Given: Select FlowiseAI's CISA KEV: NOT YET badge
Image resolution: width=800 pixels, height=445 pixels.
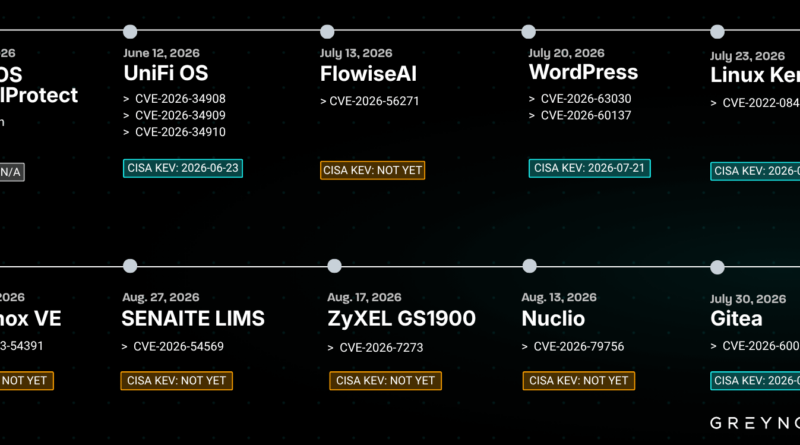Looking at the screenshot, I should tap(372, 170).
